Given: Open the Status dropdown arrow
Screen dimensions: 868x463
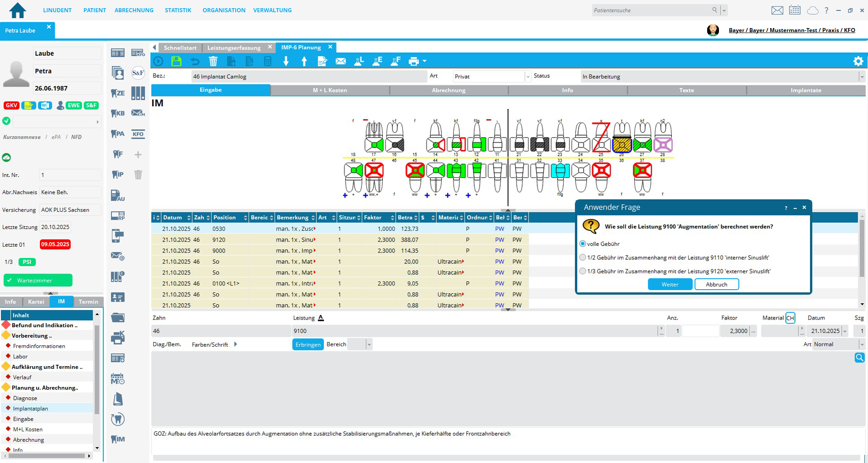Looking at the screenshot, I should 861,77.
